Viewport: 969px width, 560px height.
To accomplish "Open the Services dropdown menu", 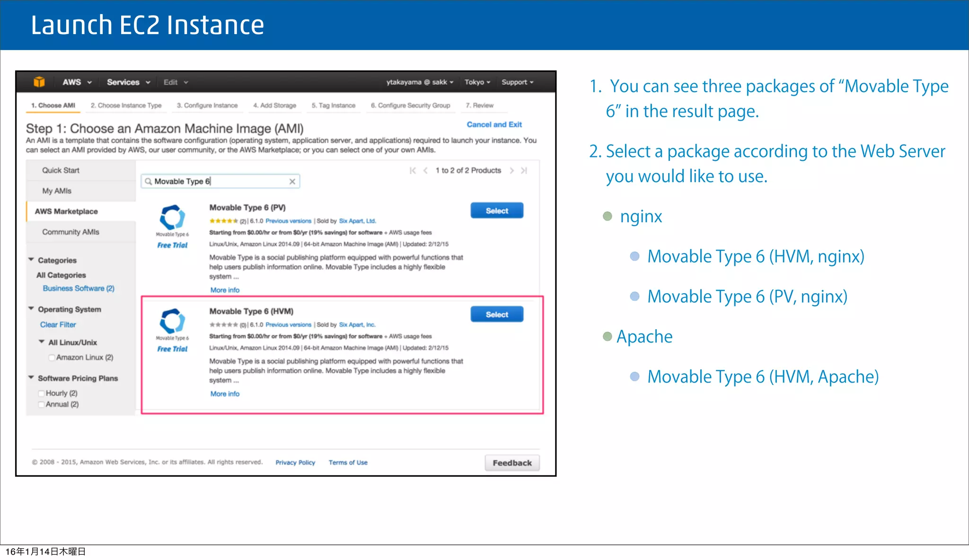I will pos(128,82).
